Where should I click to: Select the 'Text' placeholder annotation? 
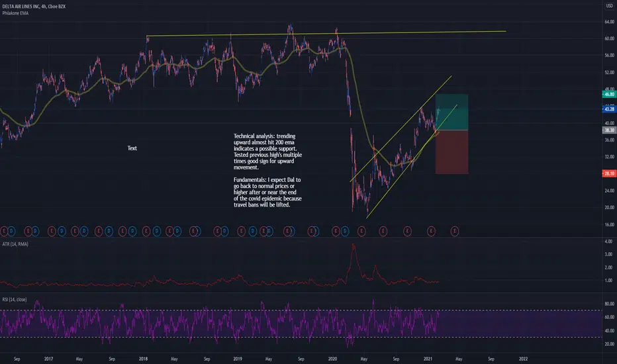pos(132,148)
